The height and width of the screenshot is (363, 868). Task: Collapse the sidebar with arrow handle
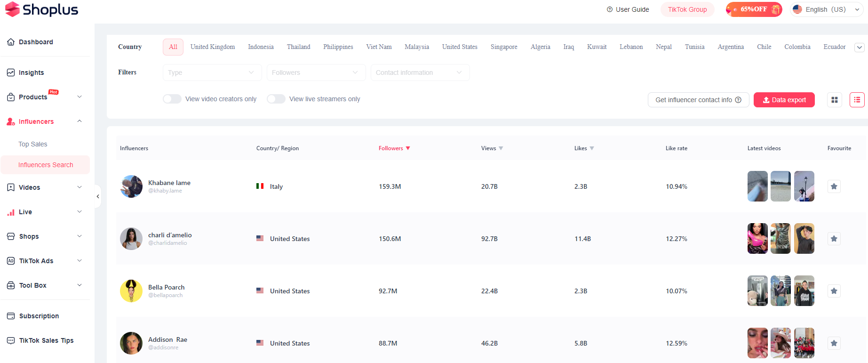tap(98, 196)
